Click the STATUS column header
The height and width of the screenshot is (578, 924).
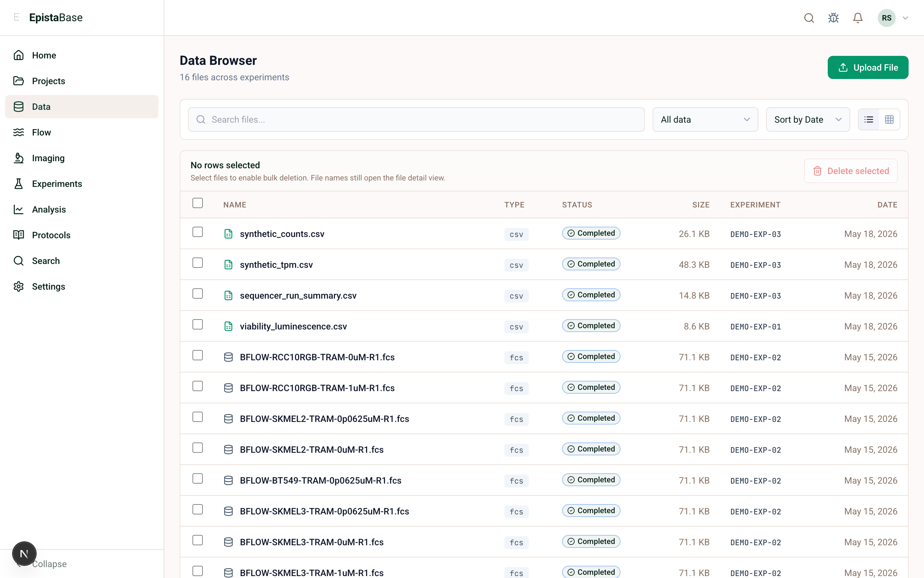[577, 205]
